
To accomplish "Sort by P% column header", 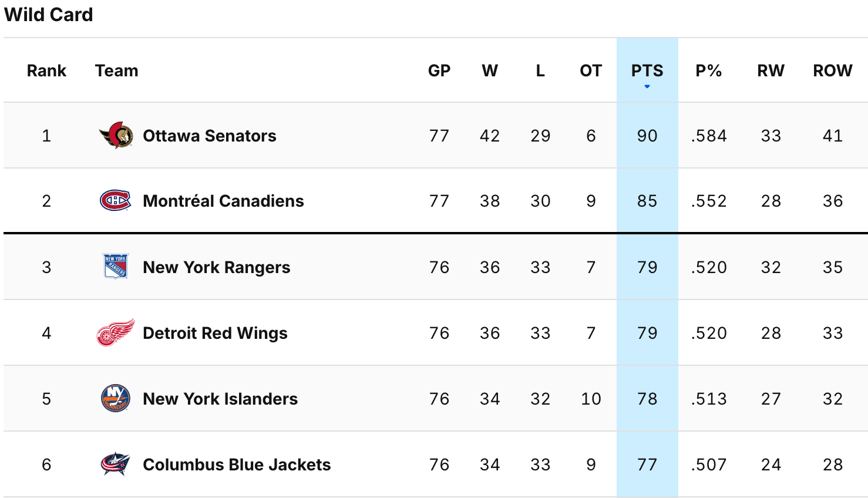I will click(708, 70).
